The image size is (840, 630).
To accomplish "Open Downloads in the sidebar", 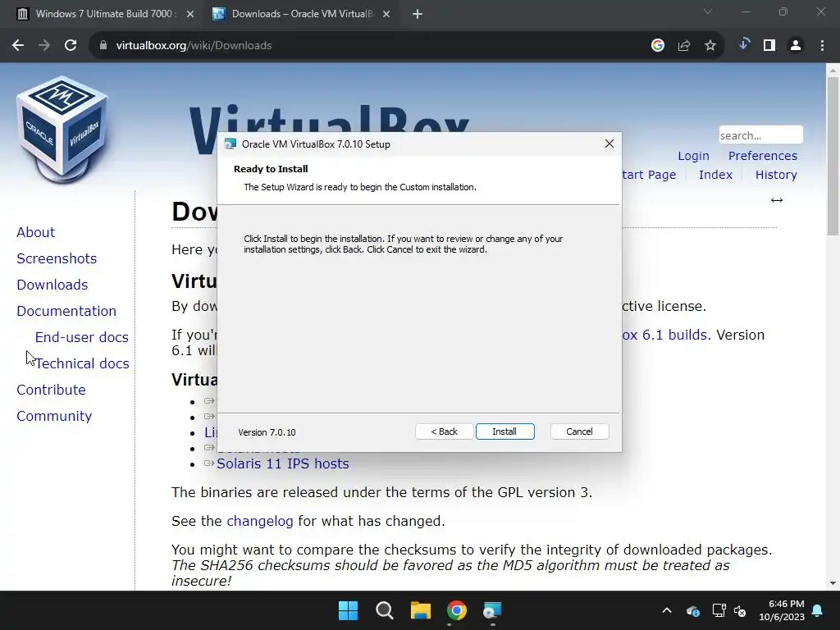I will [x=52, y=285].
